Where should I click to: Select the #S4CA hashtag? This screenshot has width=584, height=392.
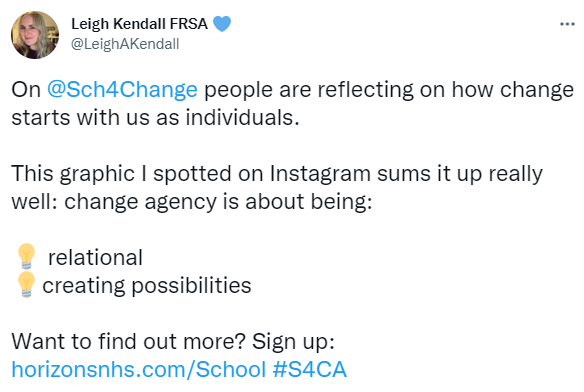(310, 370)
